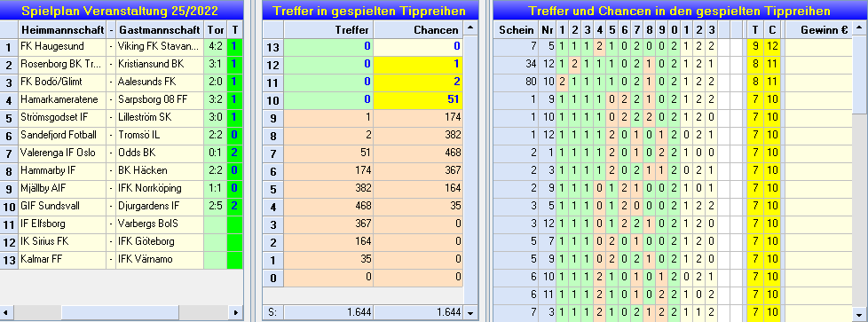Click Chancen value 51 in row 10
This screenshot has width=868, height=322.
[418, 99]
